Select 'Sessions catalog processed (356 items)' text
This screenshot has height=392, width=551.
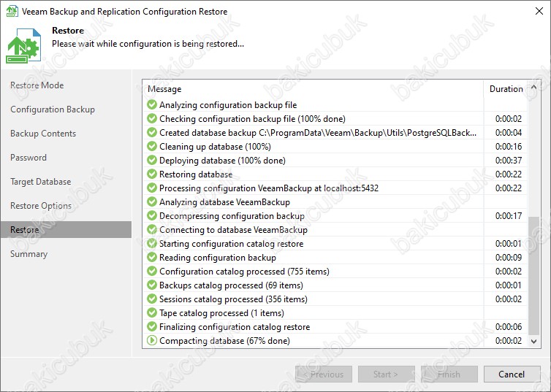[x=233, y=299]
